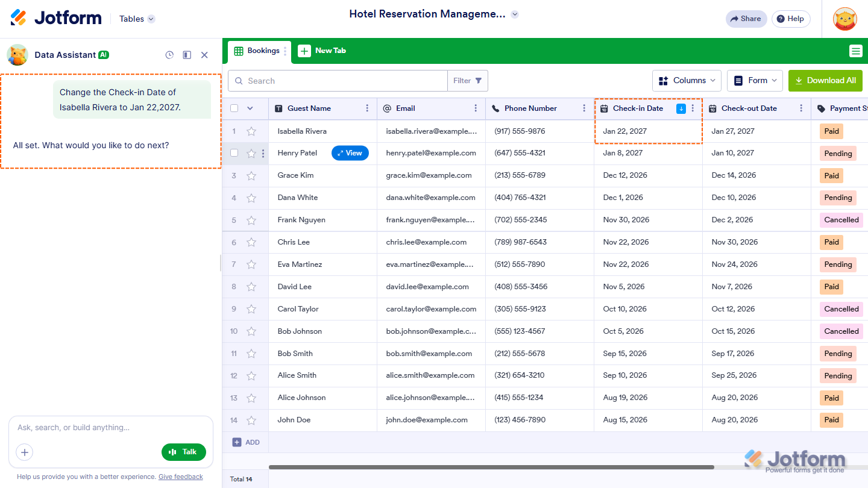
Task: Open the Bookings tab options dots
Action: (x=285, y=51)
